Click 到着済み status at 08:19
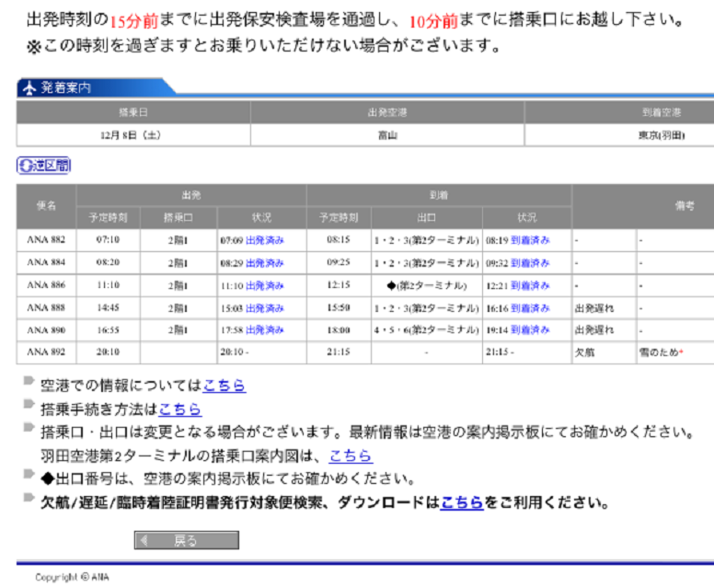 click(x=530, y=240)
